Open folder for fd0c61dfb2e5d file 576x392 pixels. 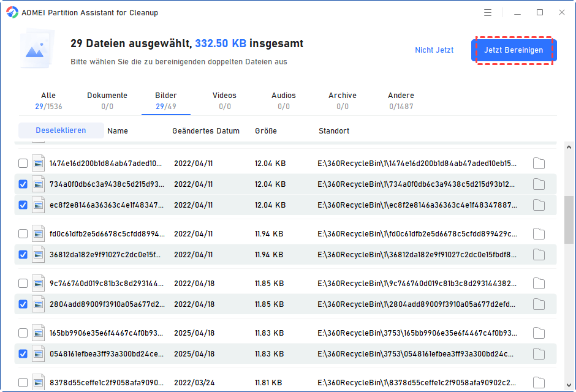tap(539, 234)
